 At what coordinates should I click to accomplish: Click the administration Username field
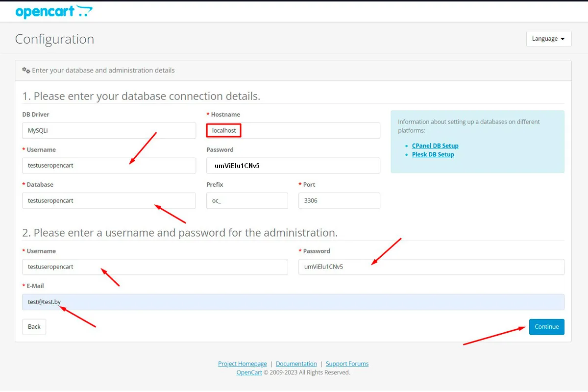point(155,267)
